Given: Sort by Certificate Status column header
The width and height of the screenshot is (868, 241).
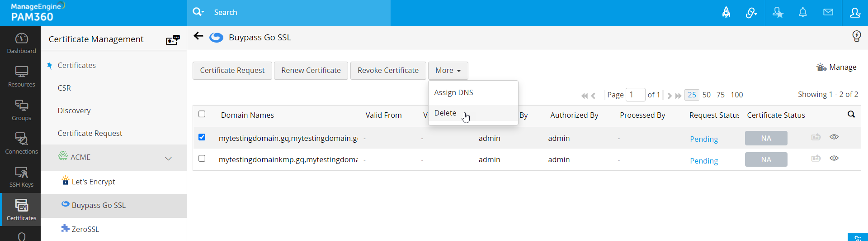Looking at the screenshot, I should [x=776, y=115].
